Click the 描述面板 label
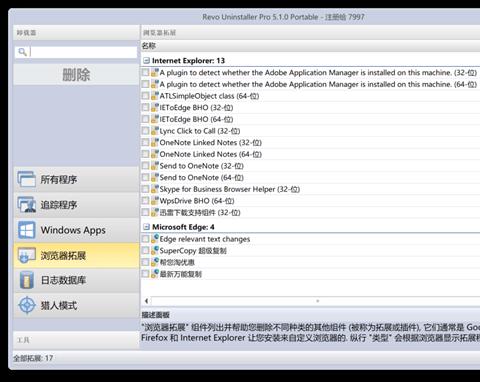Viewport: 480px width, 382px height. click(x=156, y=315)
